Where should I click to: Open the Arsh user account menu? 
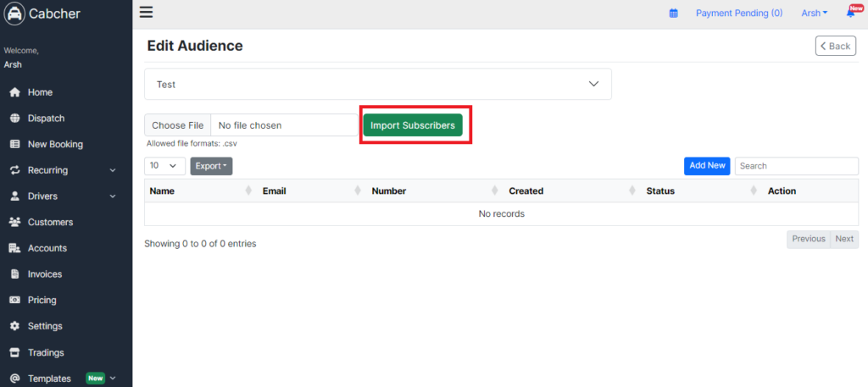click(815, 14)
